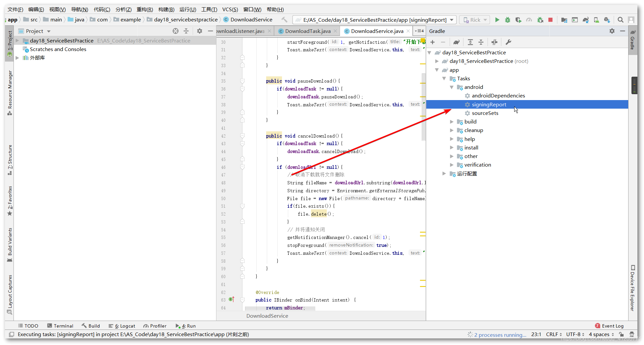Image resolution: width=644 pixels, height=345 pixels.
Task: Expand day18_ServiceBestPractice in Project tree
Action: (17, 41)
